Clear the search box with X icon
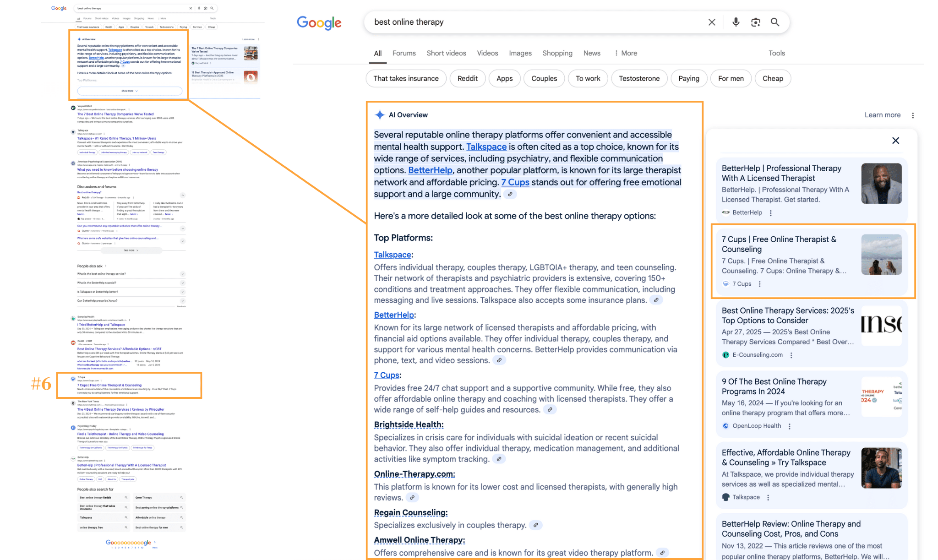The image size is (938, 560). tap(711, 22)
